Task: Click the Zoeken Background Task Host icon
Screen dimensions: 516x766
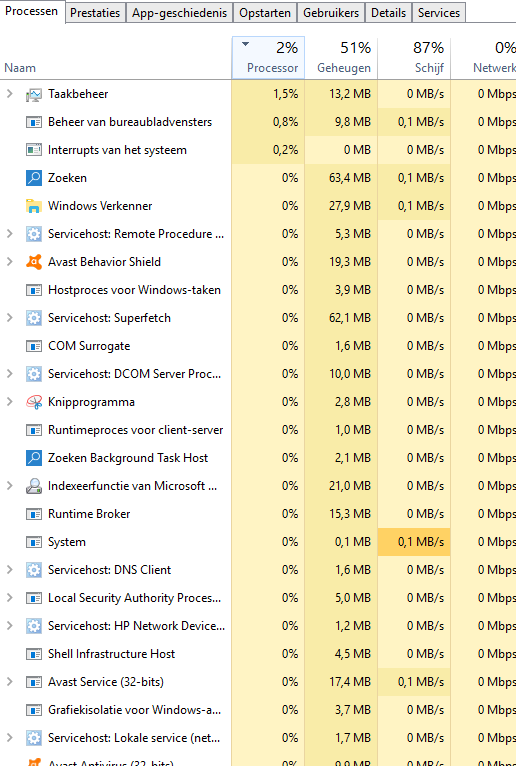Action: (34, 458)
